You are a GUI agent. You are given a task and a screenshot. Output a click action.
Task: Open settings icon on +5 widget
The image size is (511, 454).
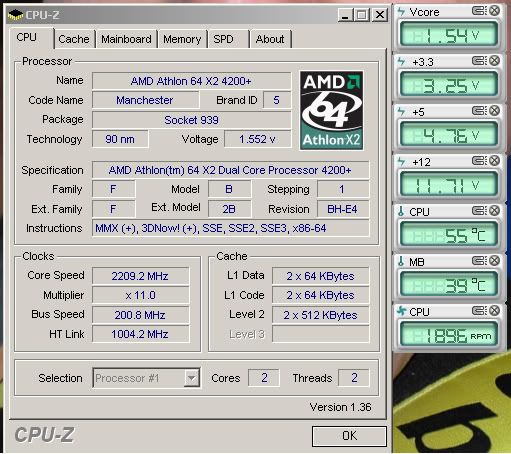click(479, 111)
